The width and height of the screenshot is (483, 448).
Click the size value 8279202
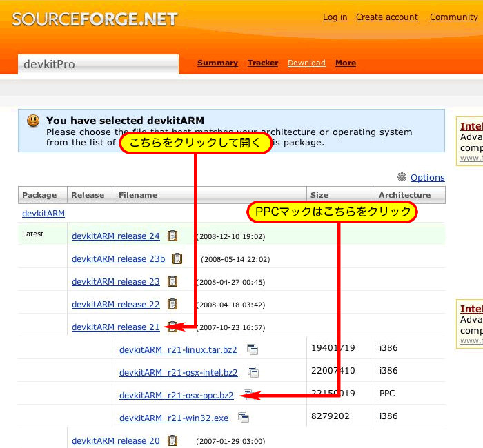[331, 416]
